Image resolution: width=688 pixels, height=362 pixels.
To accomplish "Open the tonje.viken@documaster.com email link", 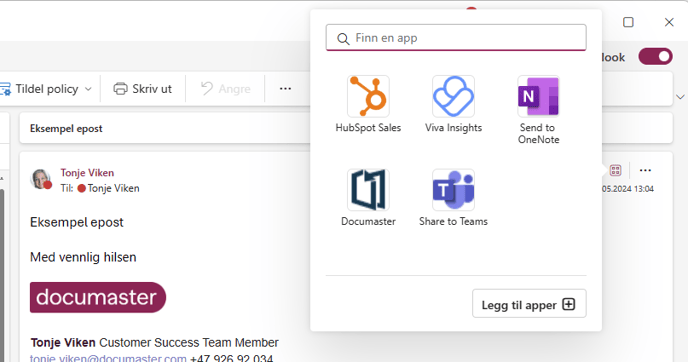I will pyautogui.click(x=108, y=358).
